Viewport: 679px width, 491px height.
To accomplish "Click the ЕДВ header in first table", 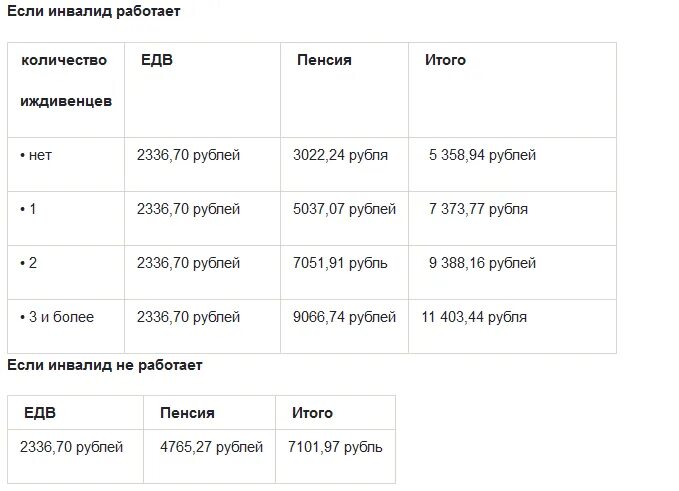I will [157, 60].
